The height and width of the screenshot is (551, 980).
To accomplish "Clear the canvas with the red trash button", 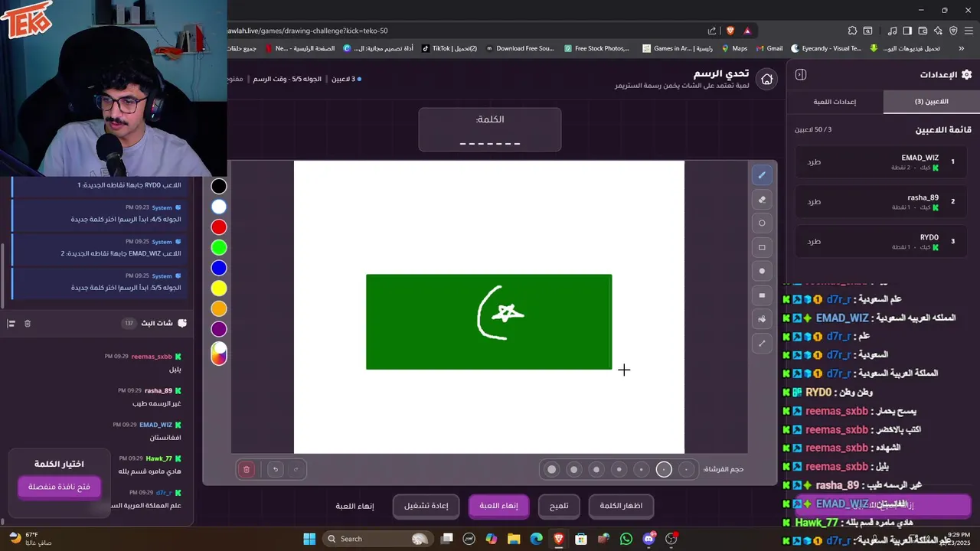I will tap(247, 469).
